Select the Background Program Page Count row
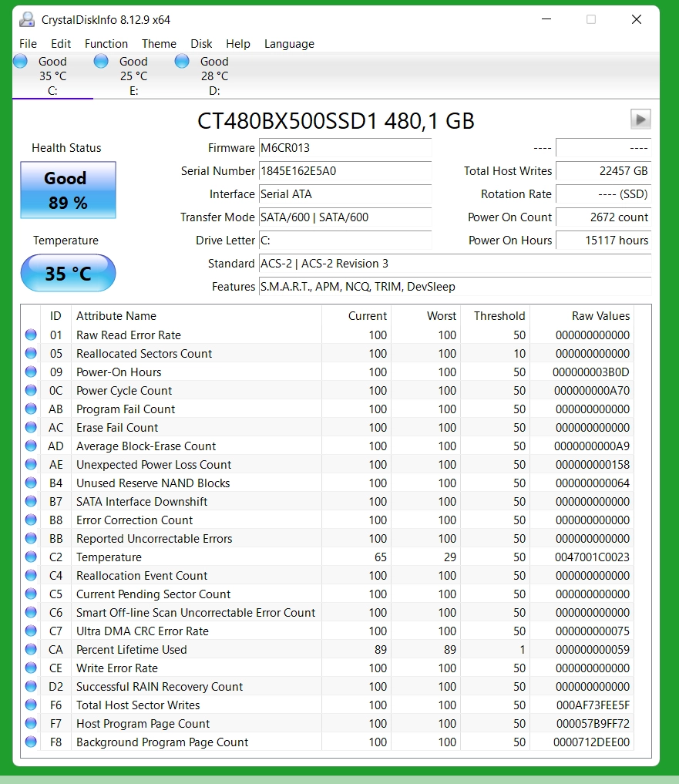This screenshot has height=784, width=679. click(x=328, y=742)
